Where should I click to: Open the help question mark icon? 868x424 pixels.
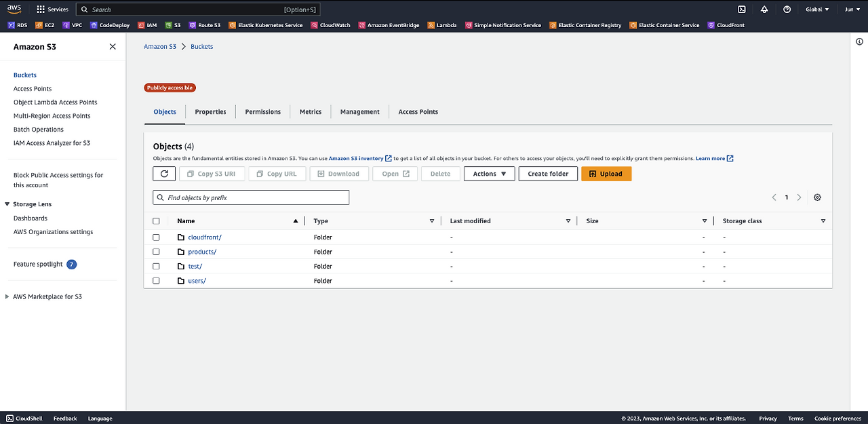(x=787, y=9)
